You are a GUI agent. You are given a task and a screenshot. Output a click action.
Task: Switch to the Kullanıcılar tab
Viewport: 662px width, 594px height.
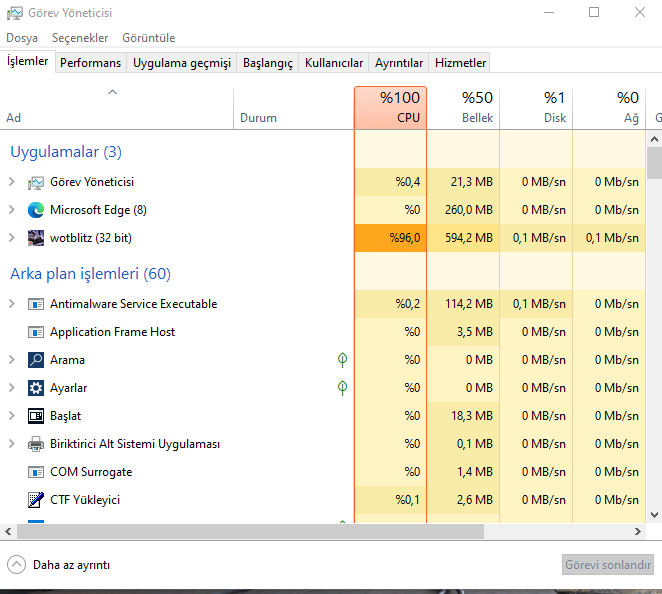coord(334,63)
